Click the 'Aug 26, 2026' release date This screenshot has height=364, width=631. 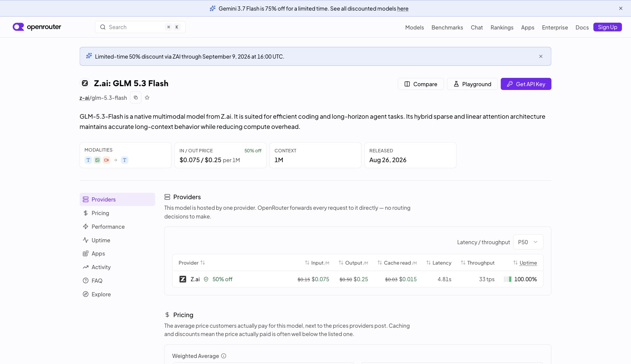pos(388,160)
